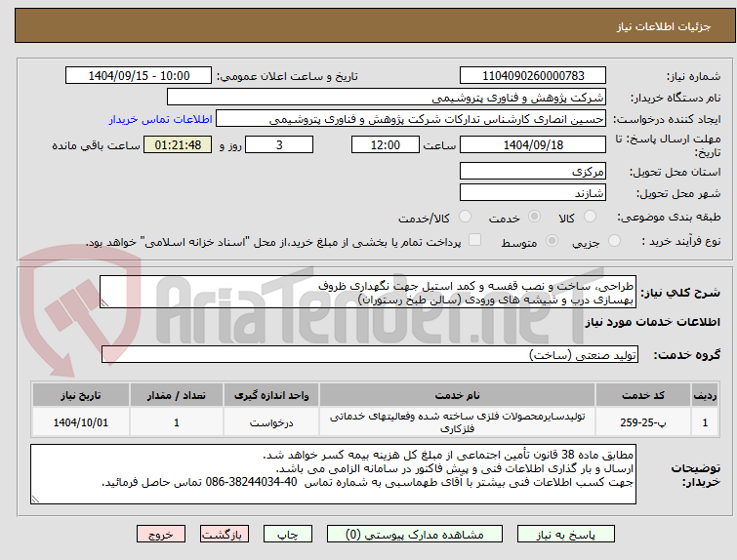
Task: Click the resize grip of شرح کلی نیاز box
Action: coord(104,303)
